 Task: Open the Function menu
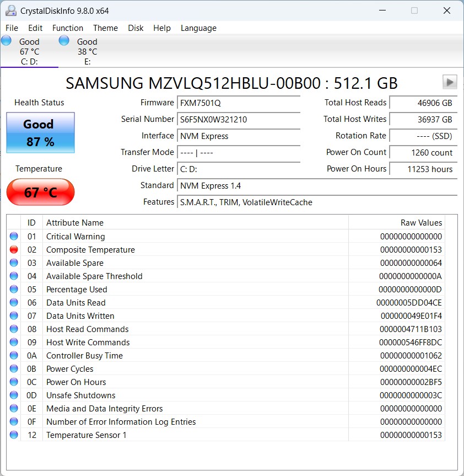pos(68,28)
